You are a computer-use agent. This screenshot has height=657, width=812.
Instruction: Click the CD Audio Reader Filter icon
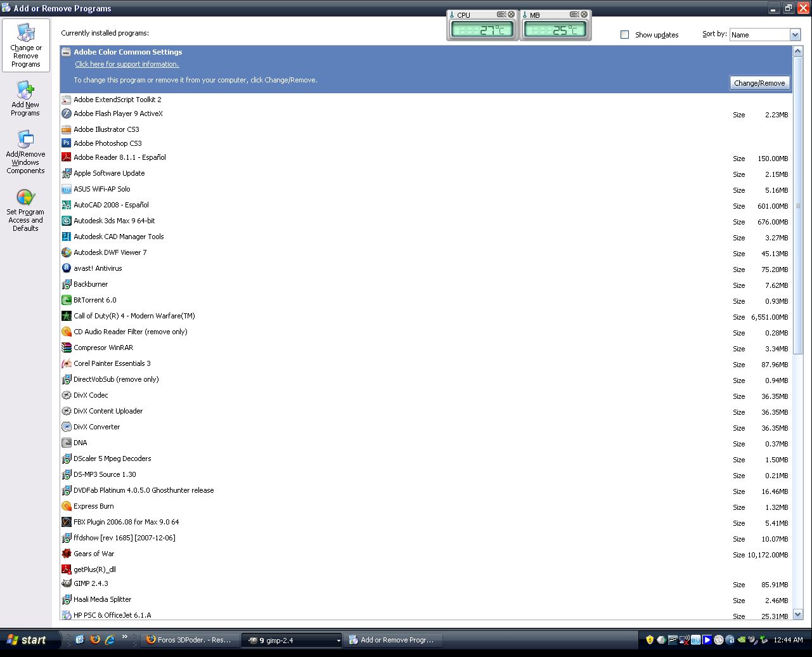click(x=67, y=332)
